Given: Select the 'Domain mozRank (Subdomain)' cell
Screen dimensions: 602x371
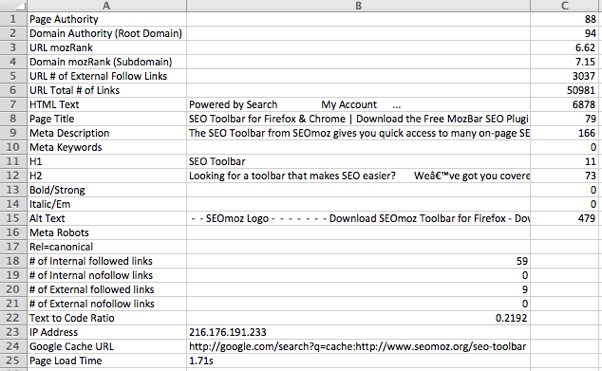Looking at the screenshot, I should (107, 61).
